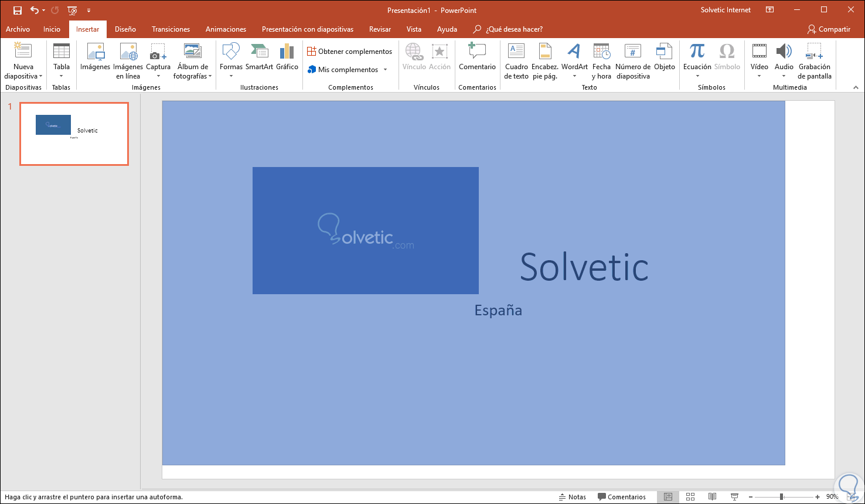Switch to the Diseño tab
This screenshot has height=504, width=865.
(x=125, y=29)
